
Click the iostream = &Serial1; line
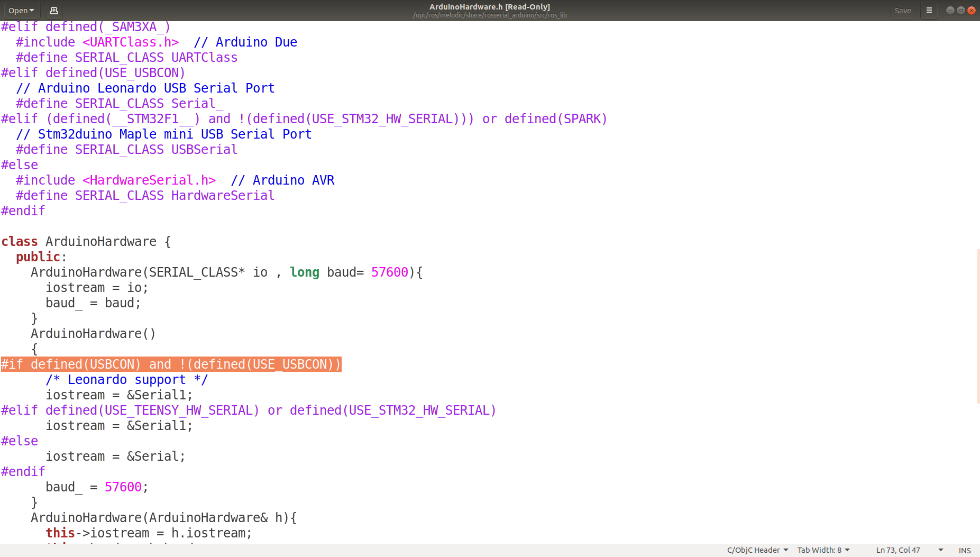(x=119, y=395)
